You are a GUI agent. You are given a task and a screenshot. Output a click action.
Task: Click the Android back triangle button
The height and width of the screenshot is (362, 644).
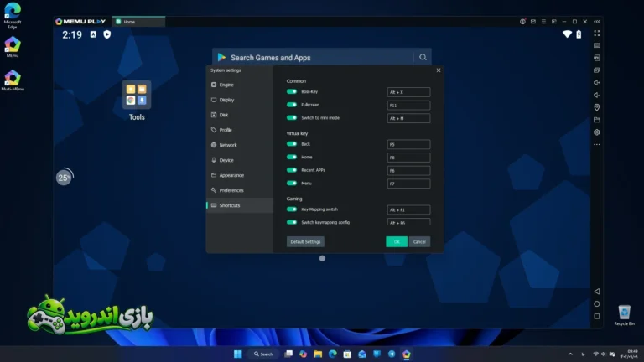[x=597, y=292]
